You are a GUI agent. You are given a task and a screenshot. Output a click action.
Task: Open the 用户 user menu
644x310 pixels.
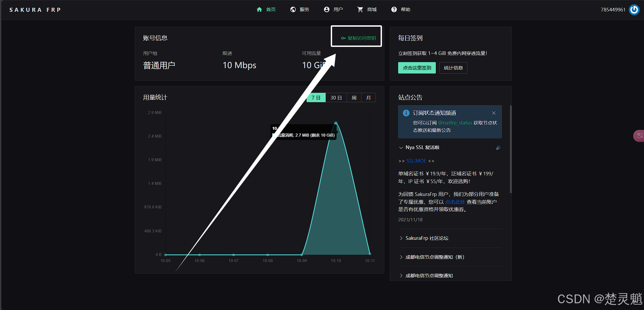coord(333,9)
